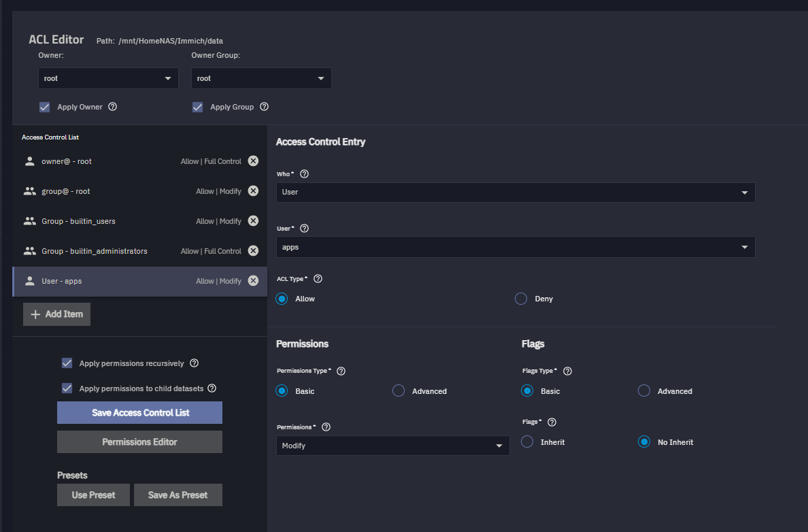Remove the User - apps entry
808x532 pixels.
pyautogui.click(x=253, y=281)
